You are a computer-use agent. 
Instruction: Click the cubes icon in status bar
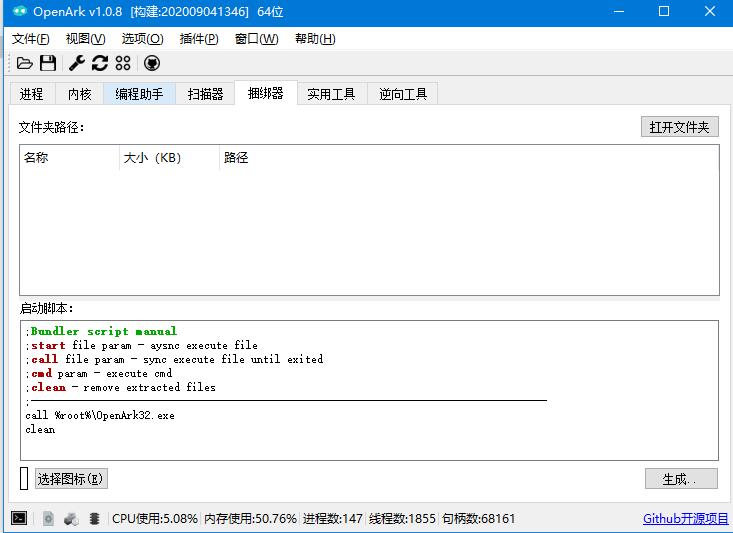coord(72,518)
